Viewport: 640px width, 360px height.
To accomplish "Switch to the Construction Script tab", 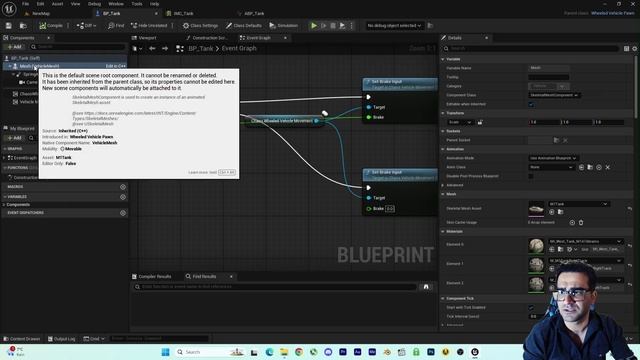I will click(209, 38).
